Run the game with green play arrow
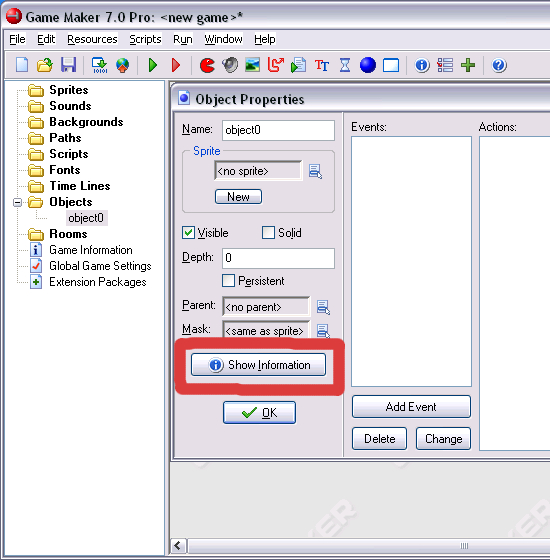Viewport: 550px width, 560px height. (x=153, y=65)
